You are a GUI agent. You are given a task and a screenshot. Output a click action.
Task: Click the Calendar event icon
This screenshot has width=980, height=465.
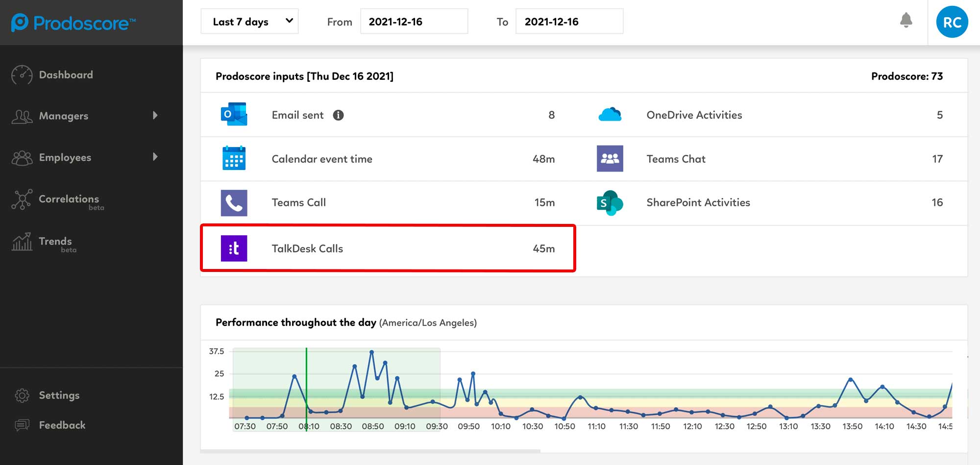click(x=234, y=158)
